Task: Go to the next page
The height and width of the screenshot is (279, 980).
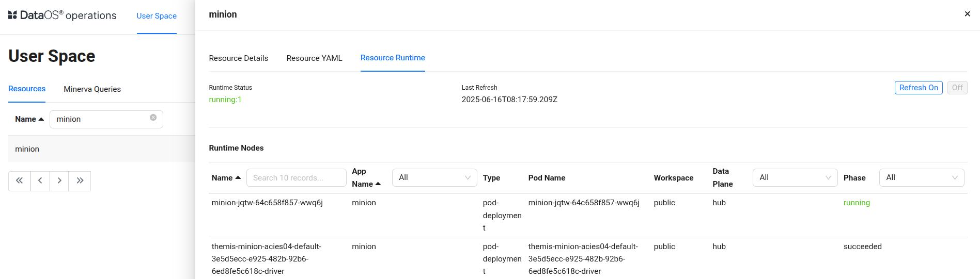Action: (59, 181)
